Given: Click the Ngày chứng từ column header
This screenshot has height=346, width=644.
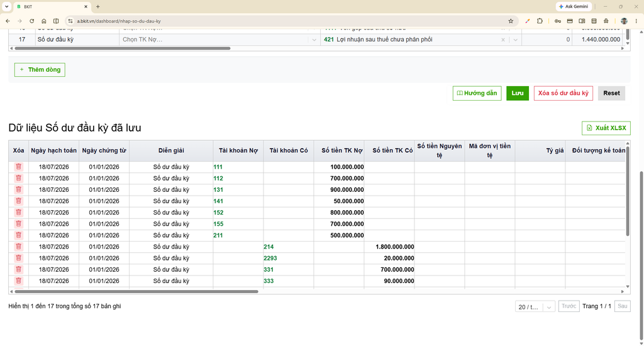Looking at the screenshot, I should [104, 150].
